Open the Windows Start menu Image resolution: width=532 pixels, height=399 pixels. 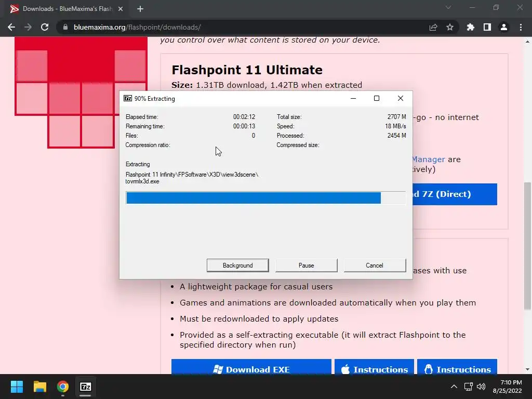click(17, 387)
